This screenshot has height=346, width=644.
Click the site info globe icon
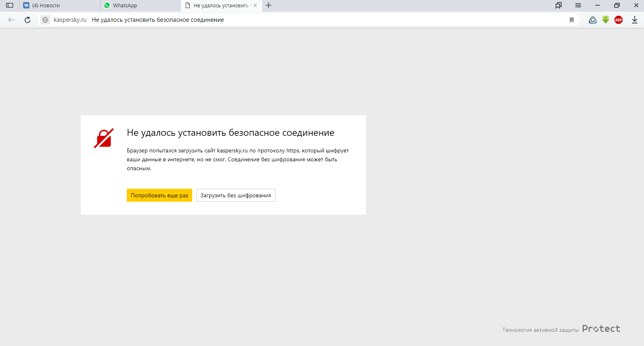coord(45,20)
